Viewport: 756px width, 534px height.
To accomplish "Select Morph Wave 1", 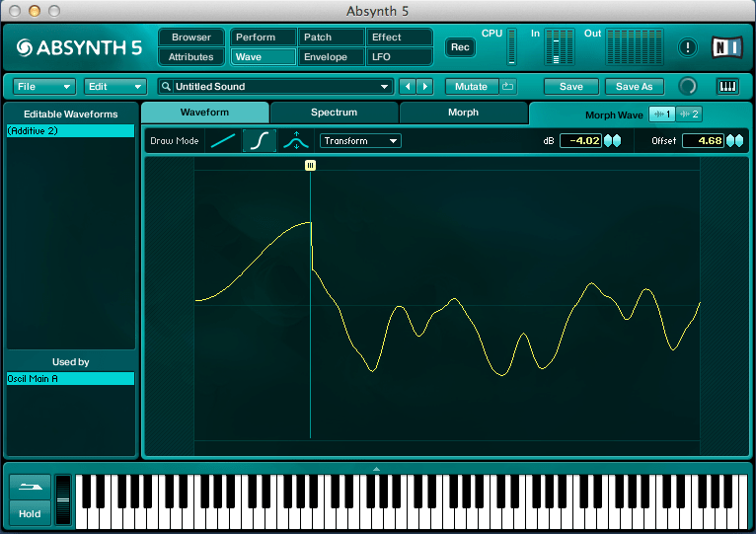I will click(x=661, y=114).
